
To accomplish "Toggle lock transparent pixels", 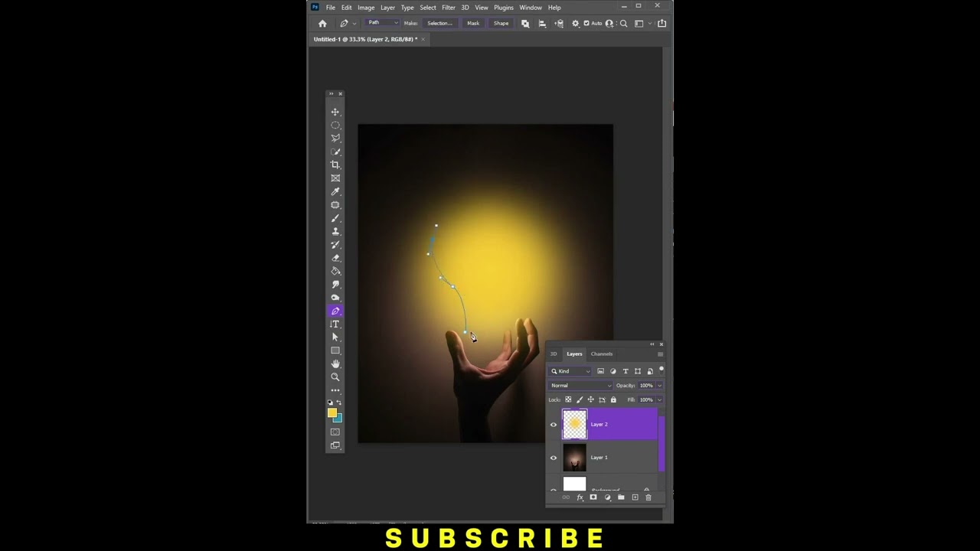I will pyautogui.click(x=568, y=399).
